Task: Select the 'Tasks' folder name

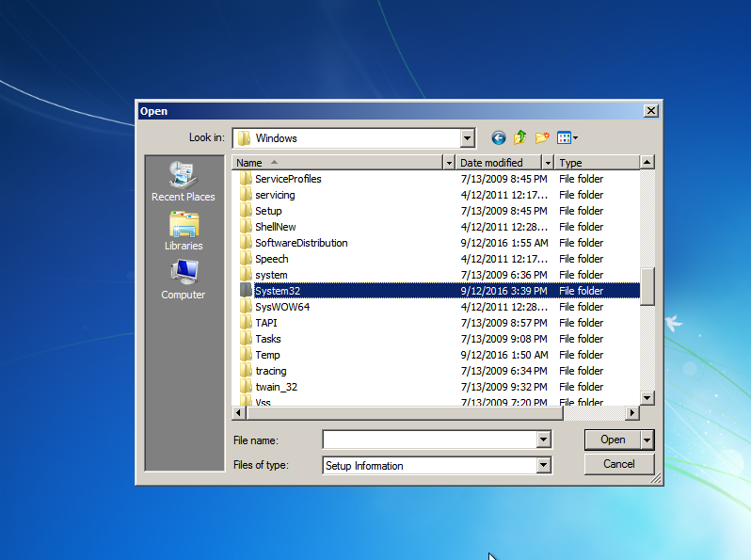Action: [x=267, y=339]
